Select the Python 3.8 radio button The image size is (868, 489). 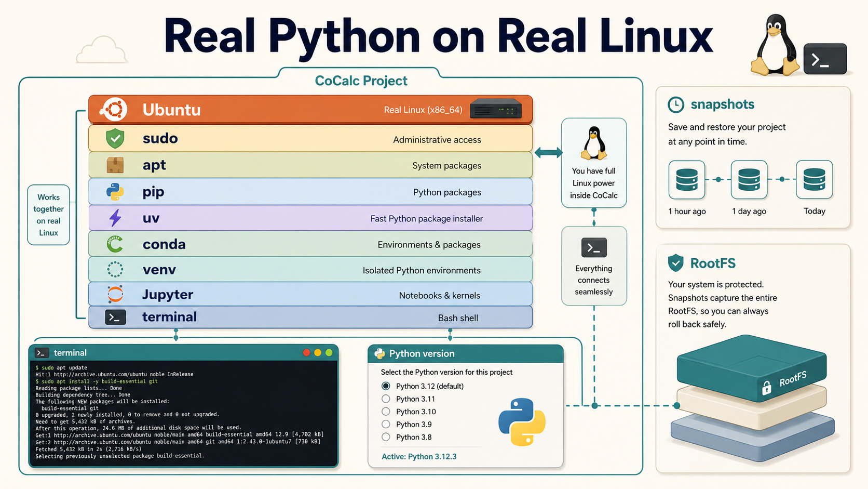click(x=386, y=437)
